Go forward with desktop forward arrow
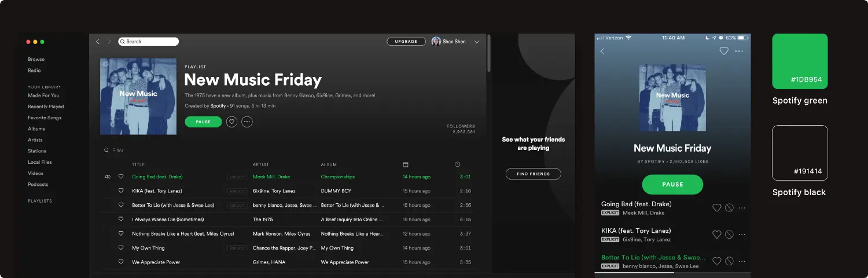 (x=109, y=42)
